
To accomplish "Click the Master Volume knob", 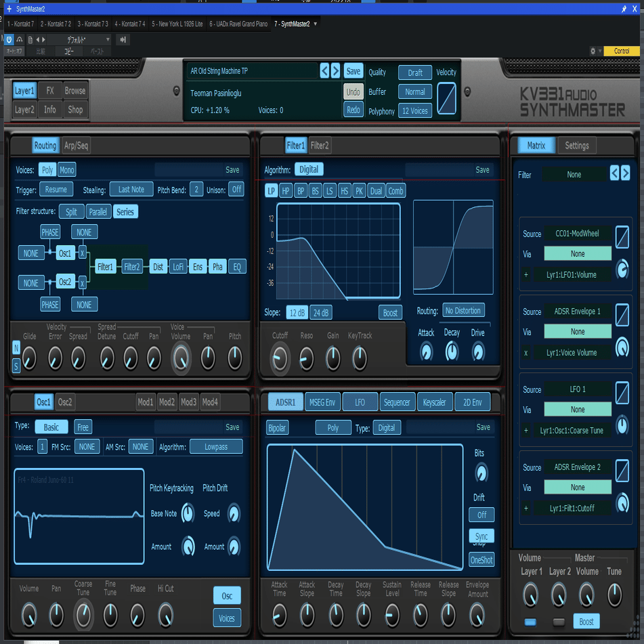I will (x=586, y=595).
